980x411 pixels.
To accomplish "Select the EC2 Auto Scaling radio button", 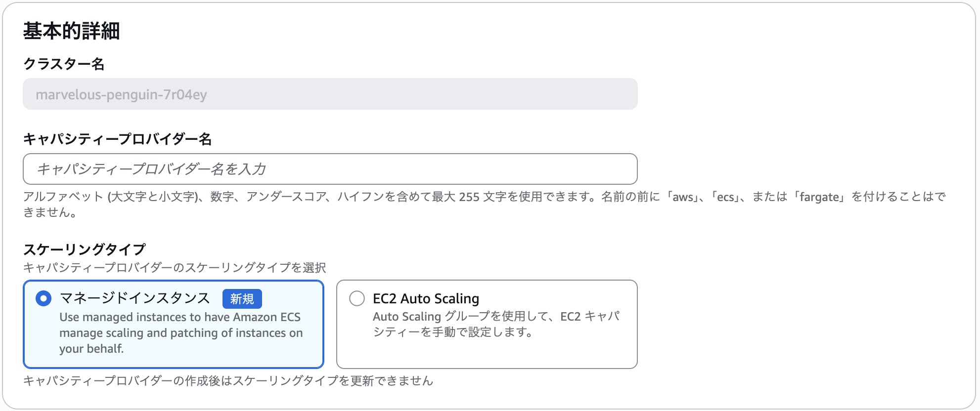I will coord(356,298).
